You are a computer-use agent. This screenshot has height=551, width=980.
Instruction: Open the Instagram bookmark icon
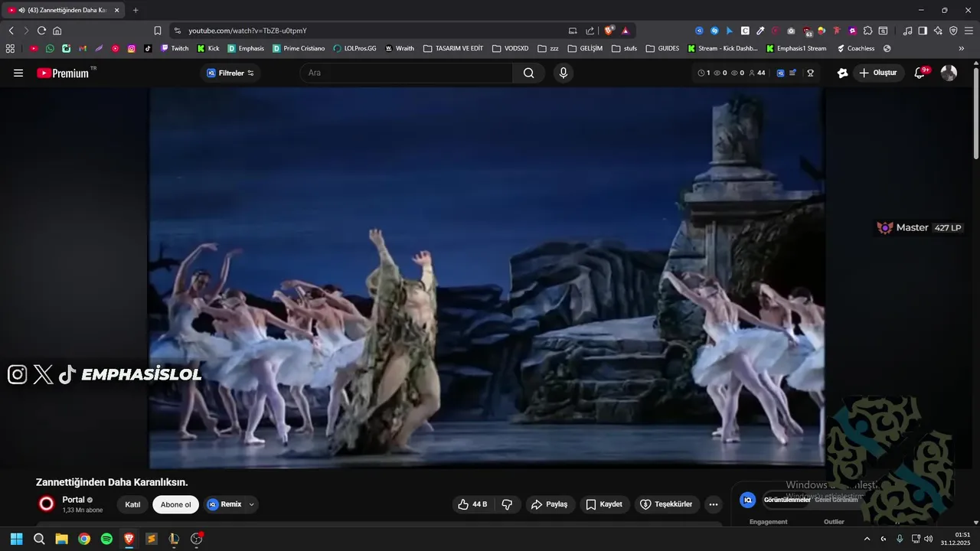point(132,48)
